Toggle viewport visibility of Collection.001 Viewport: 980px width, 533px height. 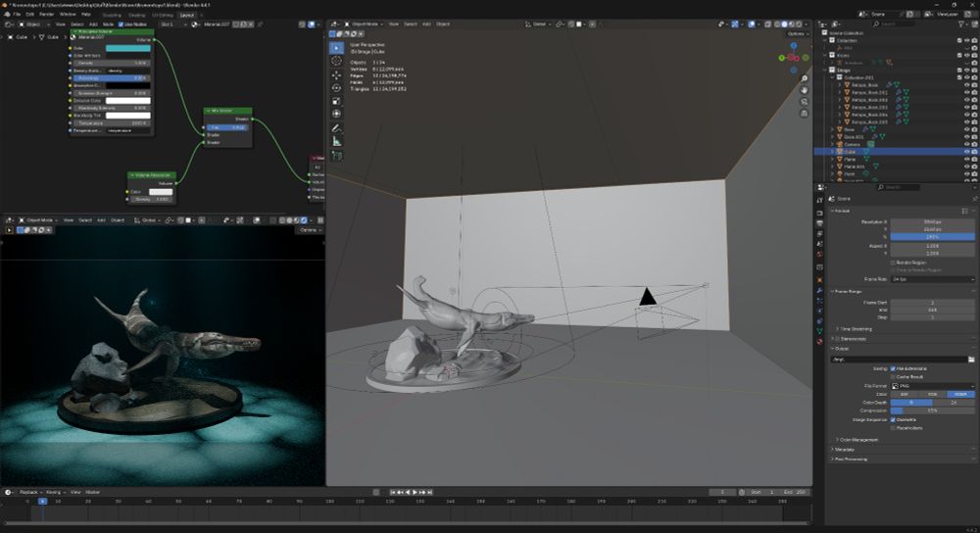tap(966, 77)
